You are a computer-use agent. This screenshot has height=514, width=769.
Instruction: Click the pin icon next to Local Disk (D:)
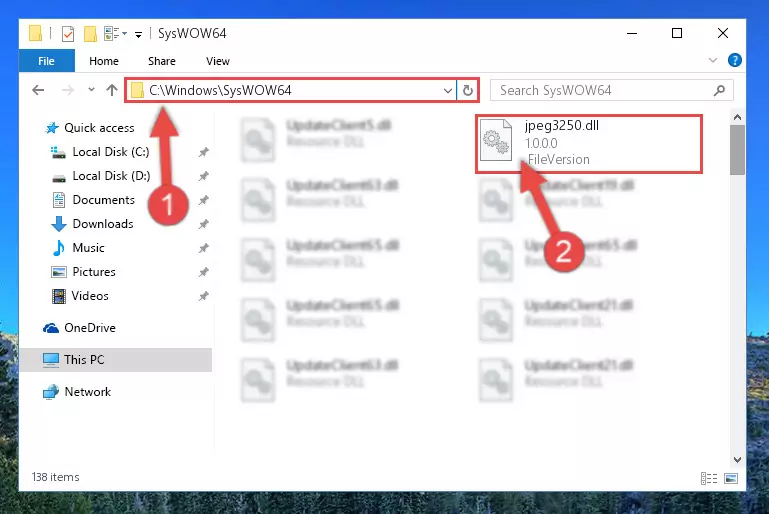204,177
